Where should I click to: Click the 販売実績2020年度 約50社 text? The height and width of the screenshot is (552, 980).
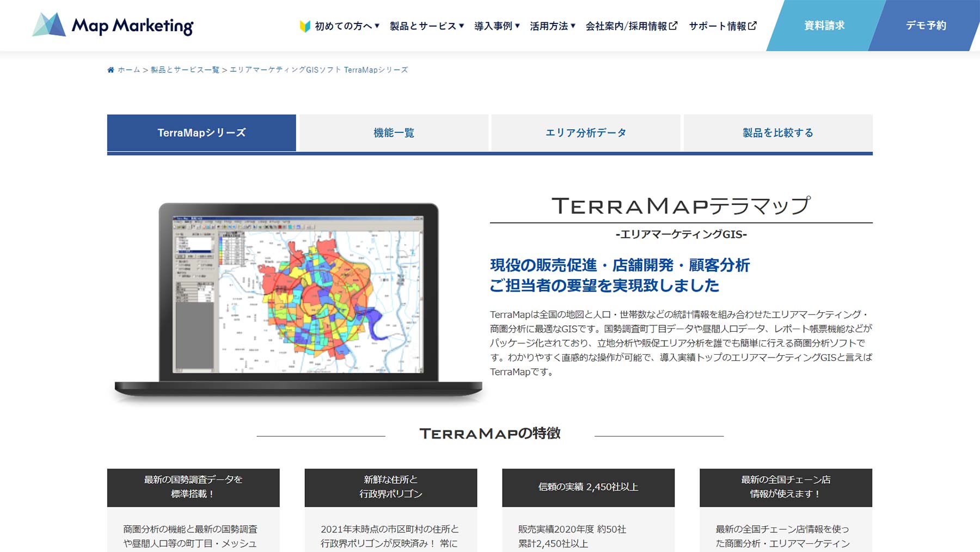coord(572,529)
